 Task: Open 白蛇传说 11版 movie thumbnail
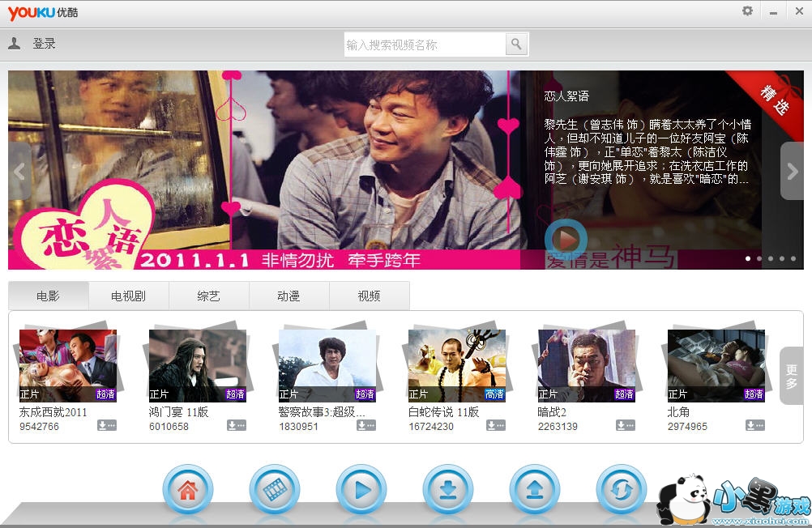[457, 365]
